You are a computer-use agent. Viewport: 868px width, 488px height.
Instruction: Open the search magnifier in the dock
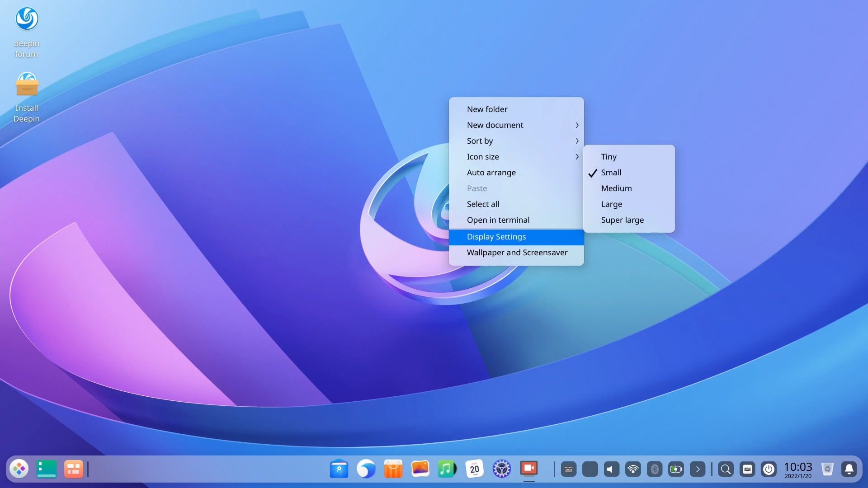tap(726, 469)
